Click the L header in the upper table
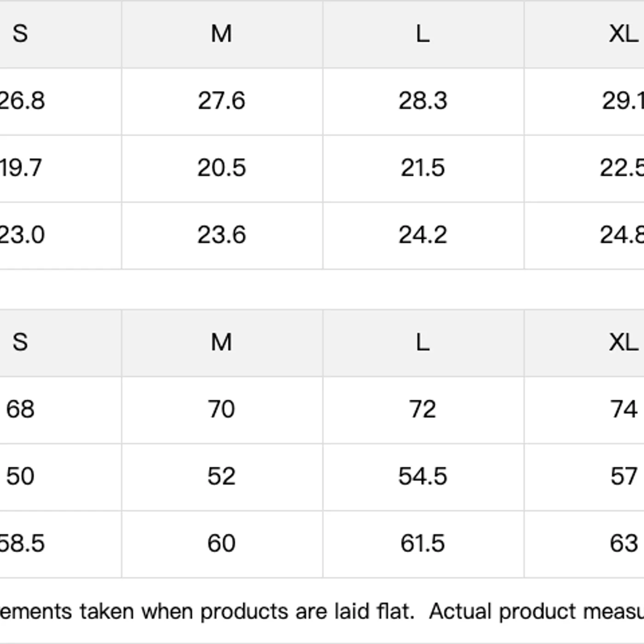Screen dimensions: 644x644 (423, 34)
